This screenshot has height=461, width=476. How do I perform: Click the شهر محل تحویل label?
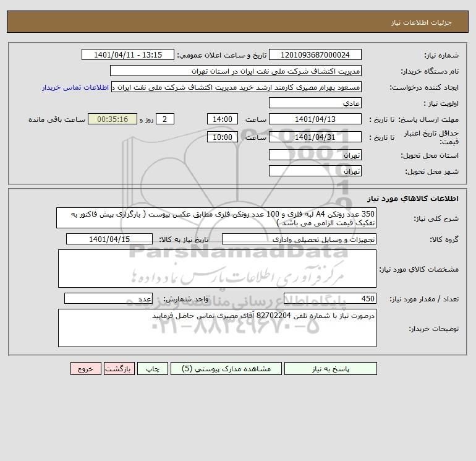coord(432,171)
